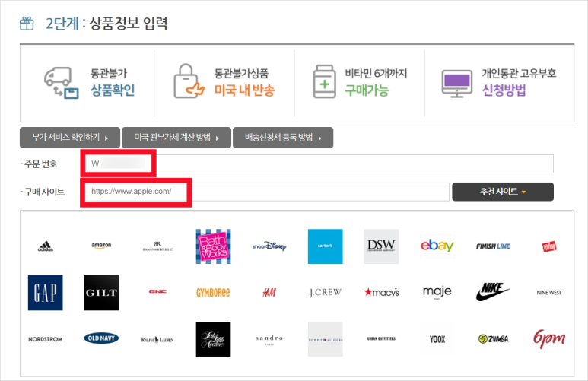Screen dimensions: 588x381
Task: Select the YOOX logo
Action: pyautogui.click(x=437, y=339)
